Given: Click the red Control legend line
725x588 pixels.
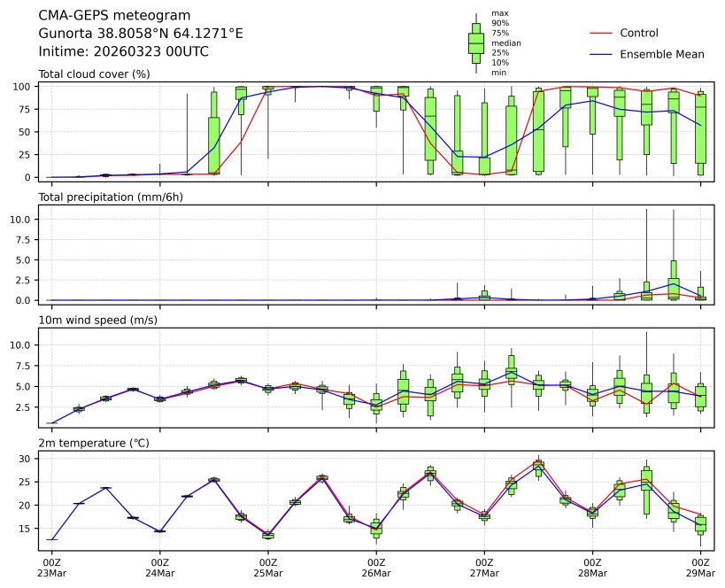Looking at the screenshot, I should coord(600,34).
